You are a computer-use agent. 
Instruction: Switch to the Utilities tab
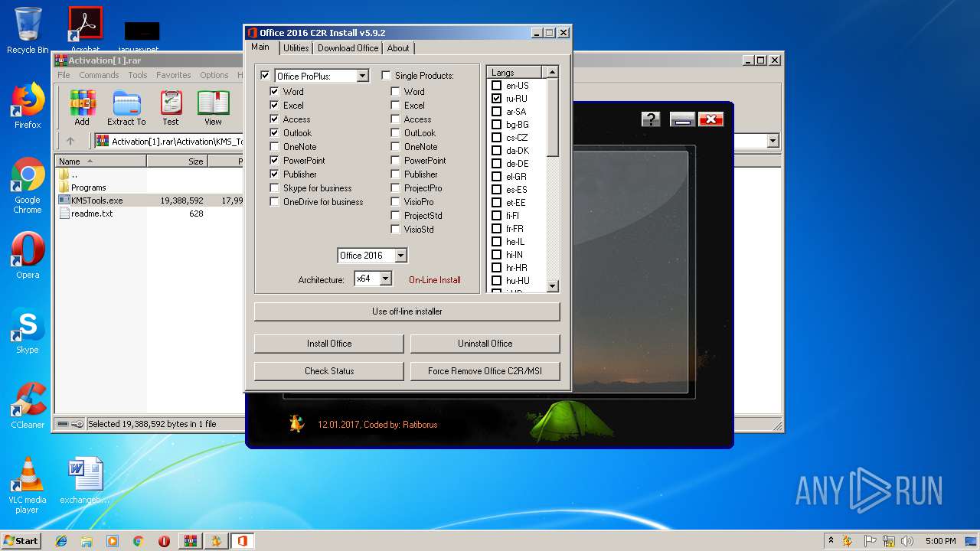pyautogui.click(x=296, y=48)
